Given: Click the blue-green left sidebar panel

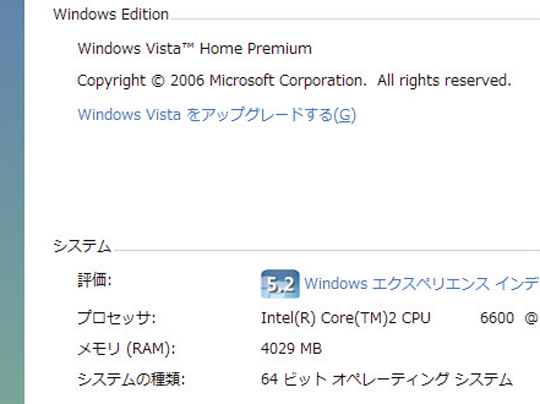Looking at the screenshot, I should click(12, 202).
